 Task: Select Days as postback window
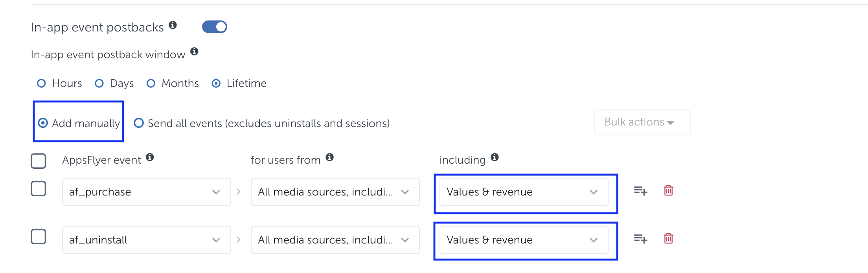point(99,83)
